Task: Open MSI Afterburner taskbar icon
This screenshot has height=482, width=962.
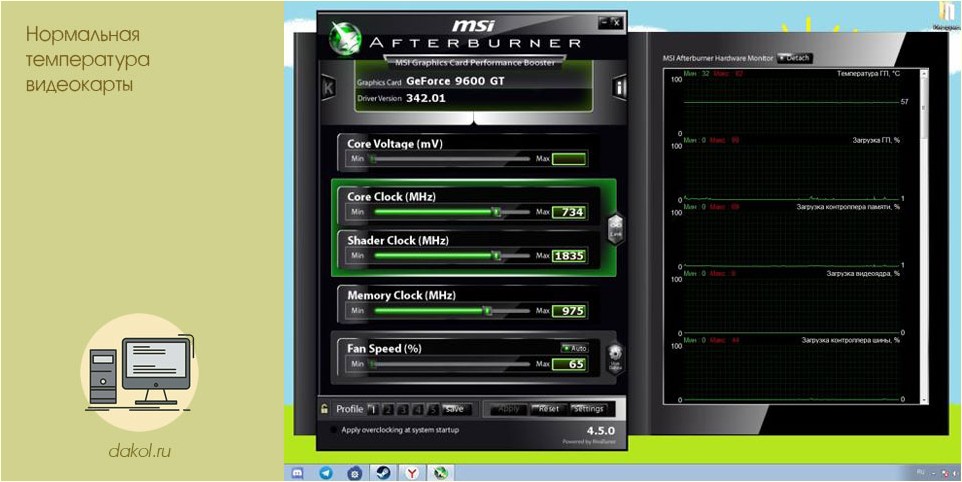Action: tap(439, 473)
